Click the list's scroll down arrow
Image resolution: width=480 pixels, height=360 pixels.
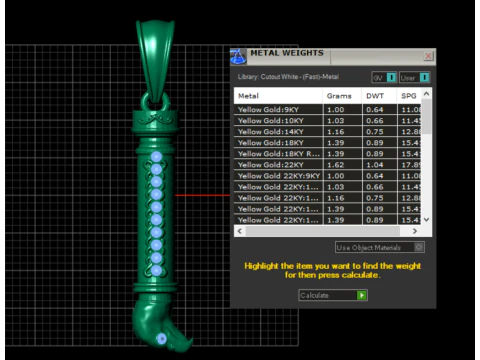(x=426, y=220)
